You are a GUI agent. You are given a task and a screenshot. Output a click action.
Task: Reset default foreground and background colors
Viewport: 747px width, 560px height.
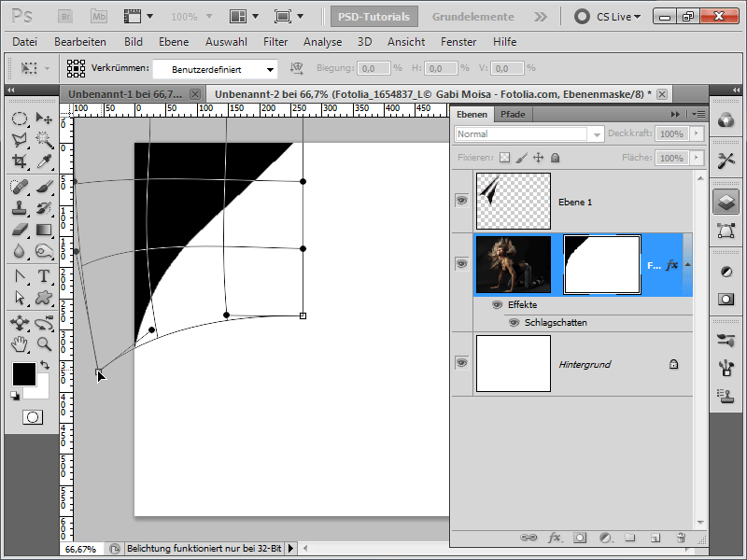click(15, 396)
